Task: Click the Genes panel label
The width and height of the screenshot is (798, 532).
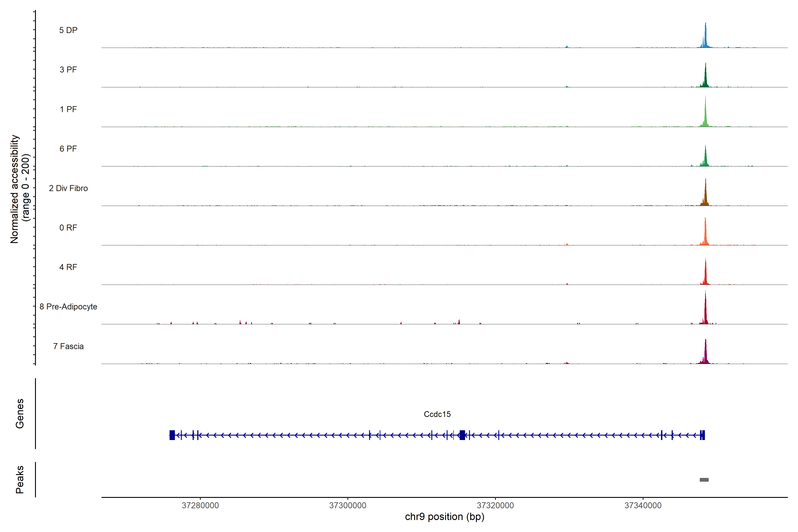Action: click(x=20, y=414)
